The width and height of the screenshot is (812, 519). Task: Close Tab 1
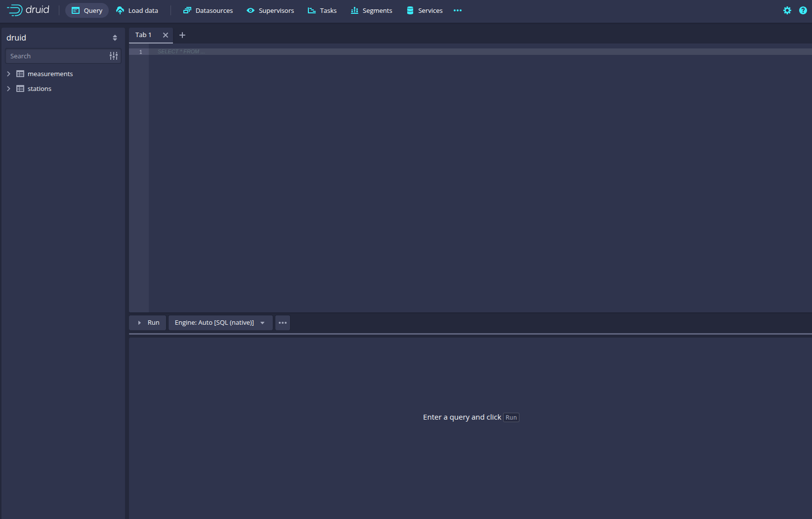(166, 35)
